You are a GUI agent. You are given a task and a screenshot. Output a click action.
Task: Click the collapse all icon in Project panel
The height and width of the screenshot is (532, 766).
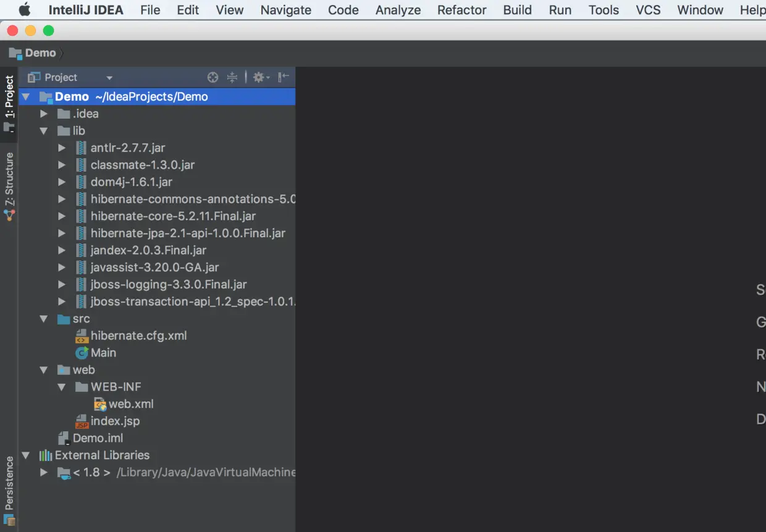click(x=232, y=77)
